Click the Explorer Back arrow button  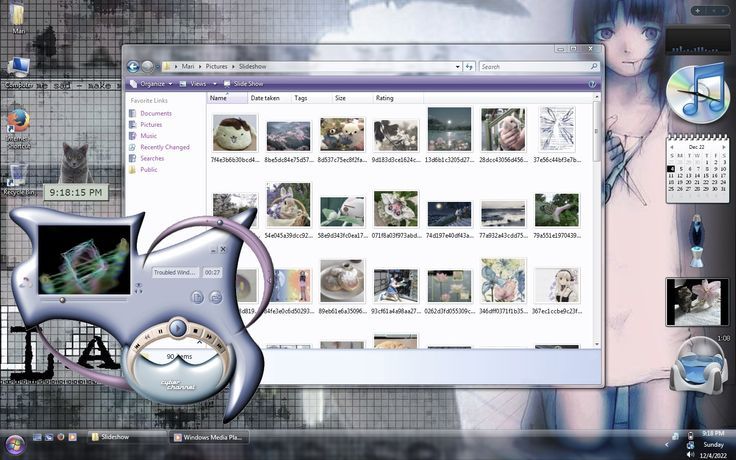pos(133,66)
